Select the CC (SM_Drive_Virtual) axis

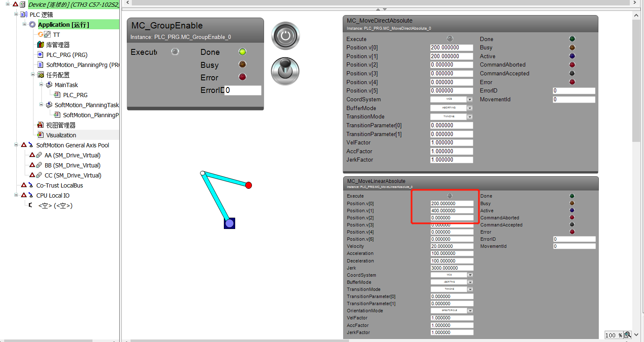coord(73,175)
